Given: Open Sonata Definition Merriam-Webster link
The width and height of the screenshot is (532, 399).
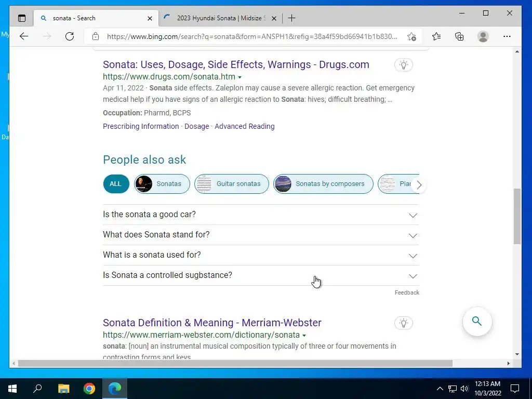Looking at the screenshot, I should click(212, 323).
